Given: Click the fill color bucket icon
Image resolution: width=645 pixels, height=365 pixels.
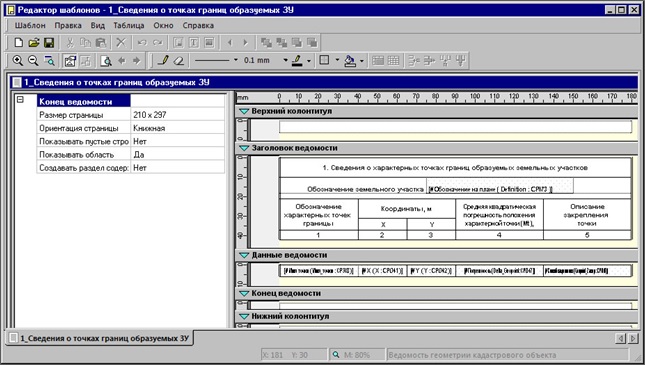Looking at the screenshot, I should (350, 61).
